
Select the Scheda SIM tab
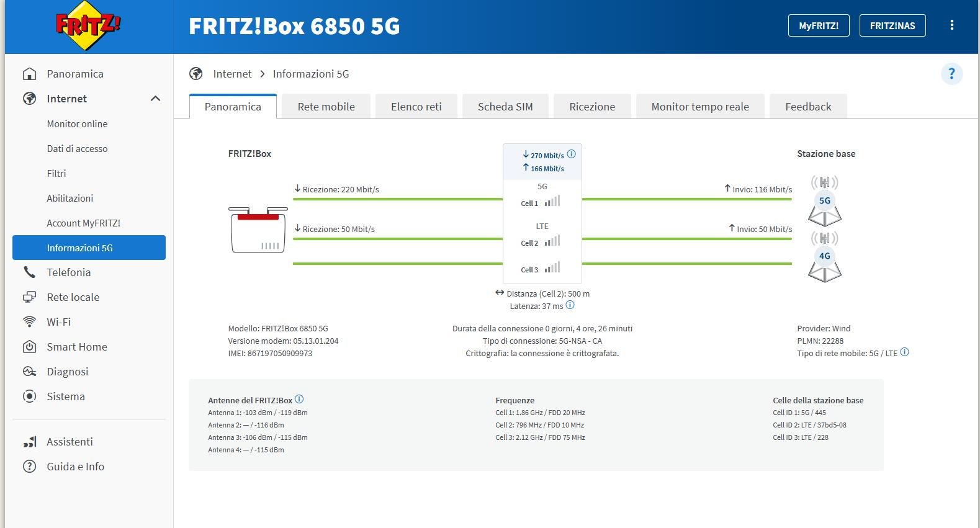(x=505, y=107)
